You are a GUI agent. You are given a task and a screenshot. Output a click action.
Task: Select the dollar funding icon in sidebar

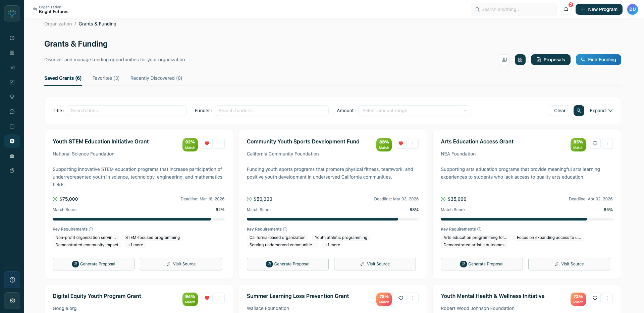(x=12, y=141)
